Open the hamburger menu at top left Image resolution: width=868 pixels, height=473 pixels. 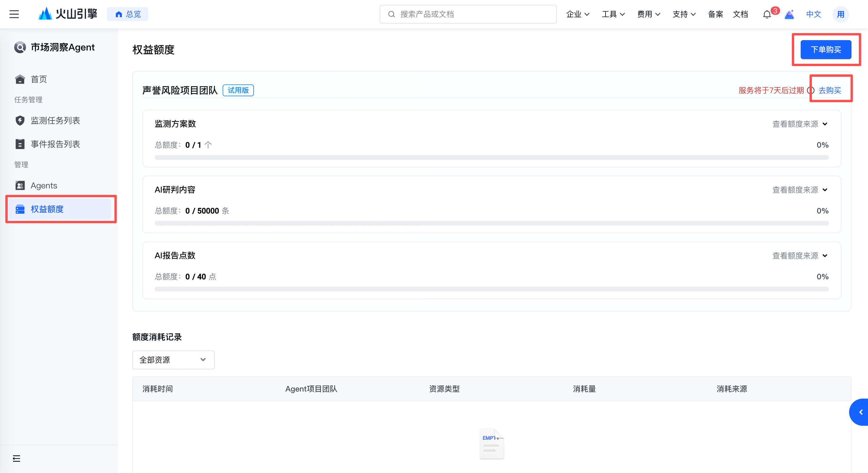(14, 14)
